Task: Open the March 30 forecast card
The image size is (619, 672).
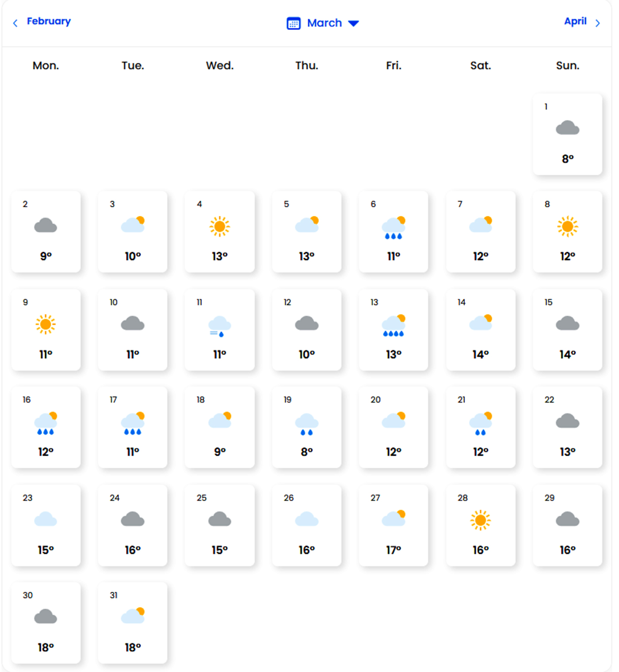Action: coord(46,622)
